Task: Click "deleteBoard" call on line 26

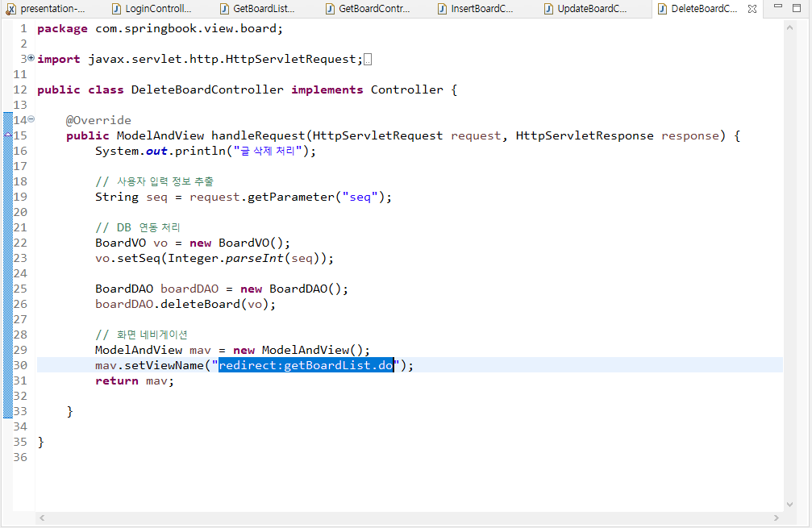Action: click(201, 305)
